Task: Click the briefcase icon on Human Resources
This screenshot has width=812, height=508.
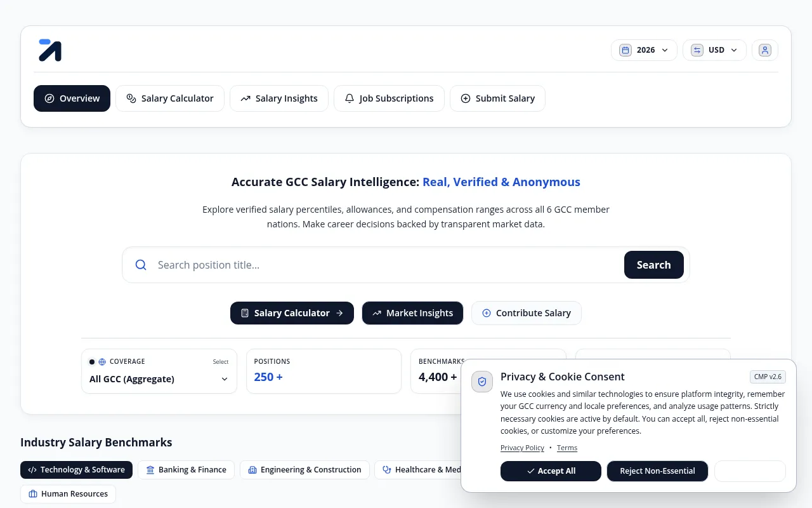Action: pyautogui.click(x=33, y=494)
